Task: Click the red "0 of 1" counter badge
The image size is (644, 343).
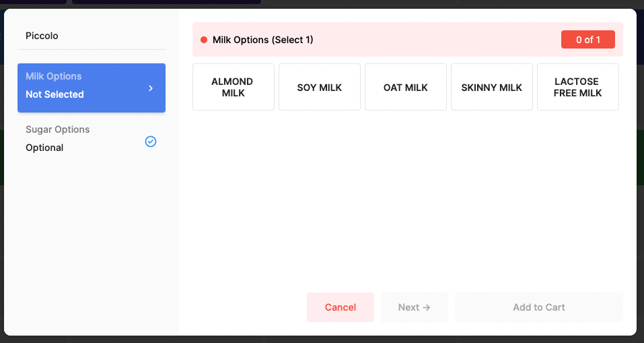Action: 588,40
